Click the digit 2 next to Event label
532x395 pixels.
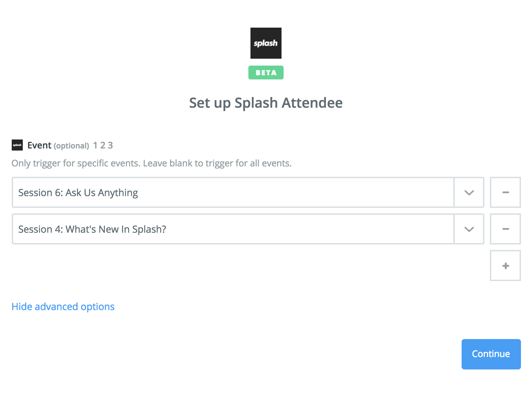point(103,145)
